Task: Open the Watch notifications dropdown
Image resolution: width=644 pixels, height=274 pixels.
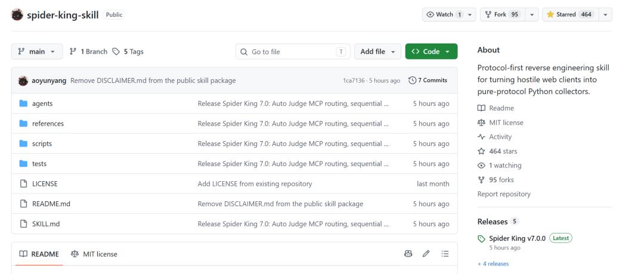Action: (x=450, y=14)
